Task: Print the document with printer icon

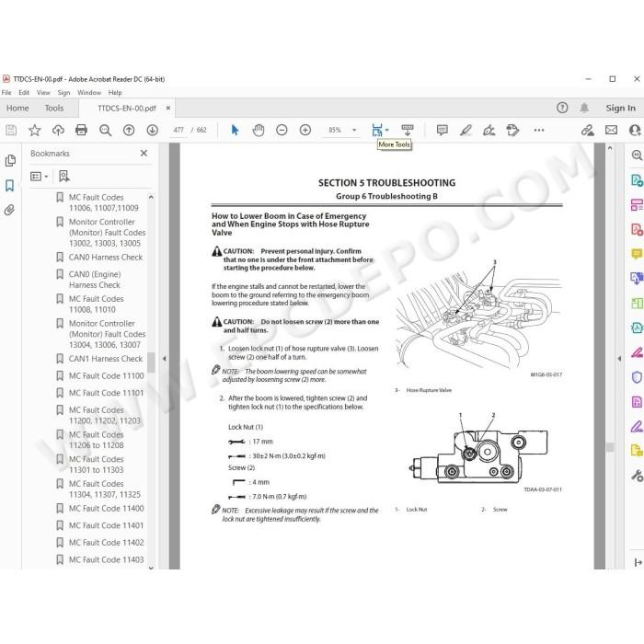Action: pyautogui.click(x=81, y=131)
